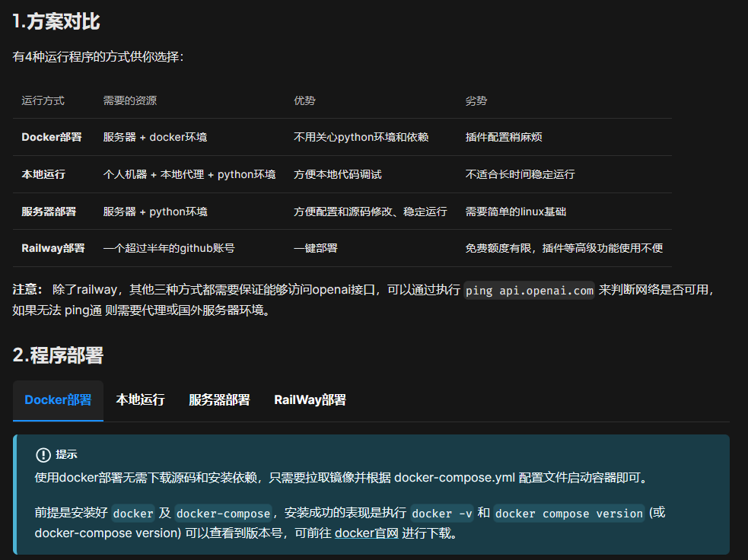
Task: Click the 'docker' code badge after 前提是安装好
Action: [133, 514]
